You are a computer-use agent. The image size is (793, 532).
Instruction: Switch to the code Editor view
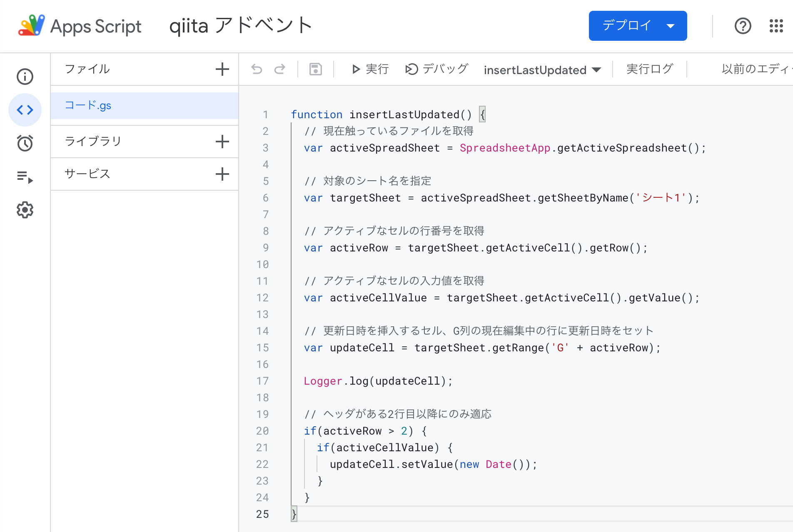[25, 110]
